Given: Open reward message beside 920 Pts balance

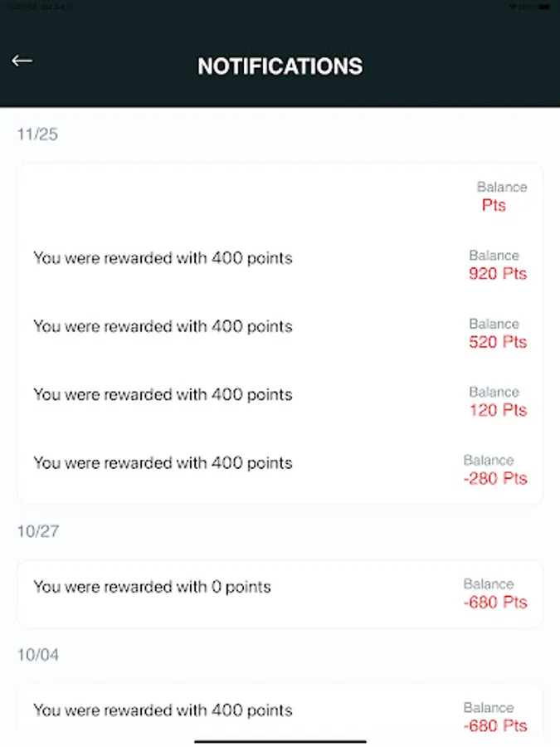Looking at the screenshot, I should (163, 258).
